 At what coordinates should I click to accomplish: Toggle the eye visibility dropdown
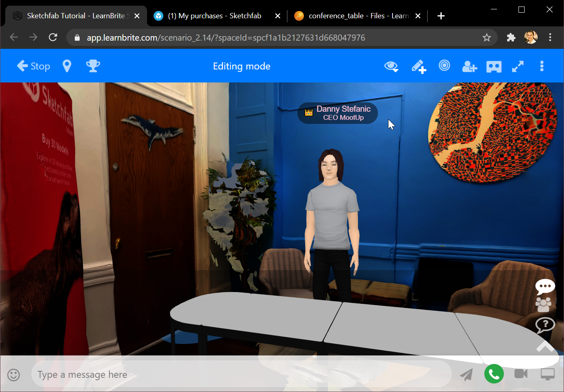[391, 67]
